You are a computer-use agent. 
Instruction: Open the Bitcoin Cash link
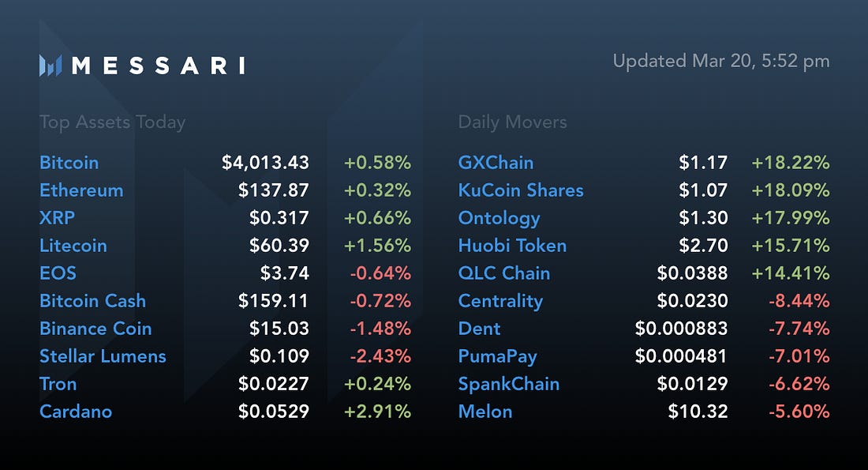(x=93, y=301)
